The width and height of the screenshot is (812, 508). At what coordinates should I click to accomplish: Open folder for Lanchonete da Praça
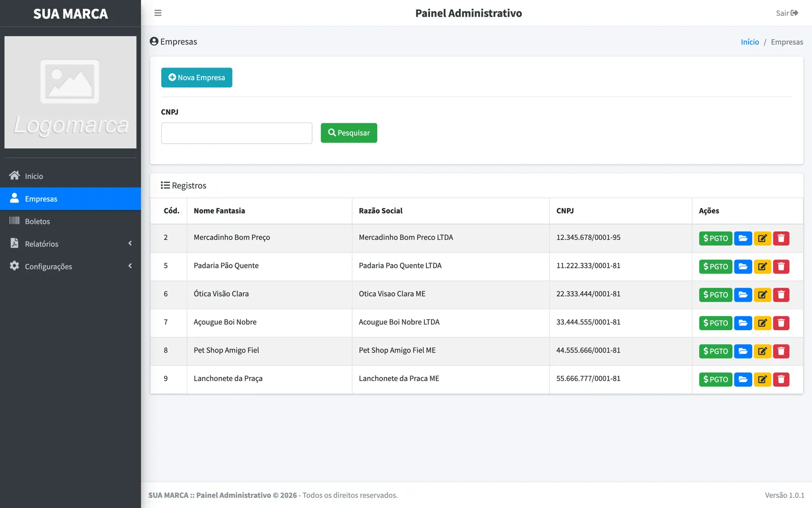(x=743, y=379)
